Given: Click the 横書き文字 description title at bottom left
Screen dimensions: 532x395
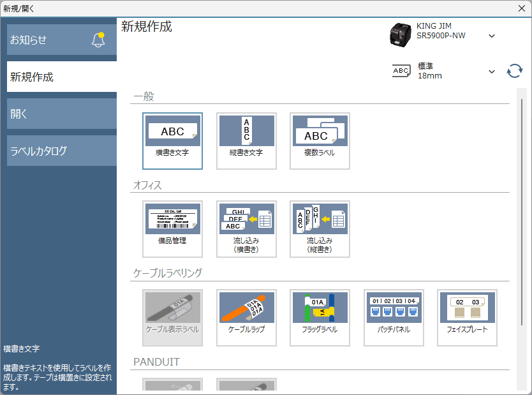Looking at the screenshot, I should pyautogui.click(x=22, y=349).
